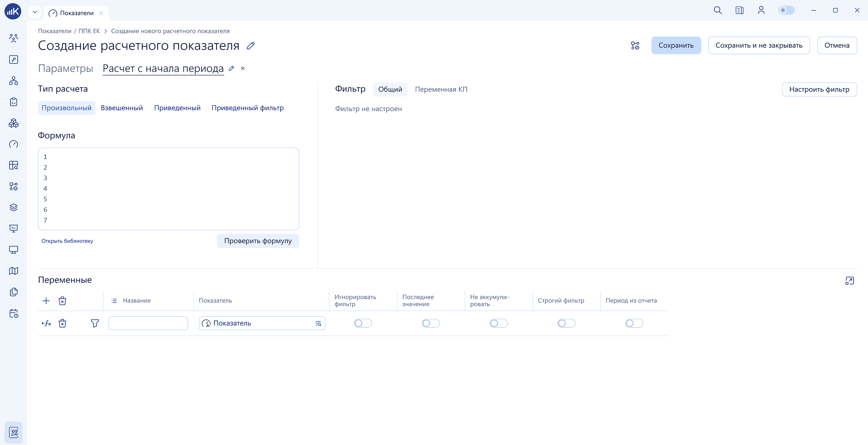Toggle the Не аккумулировать switch
The image size is (868, 445).
[x=499, y=323]
